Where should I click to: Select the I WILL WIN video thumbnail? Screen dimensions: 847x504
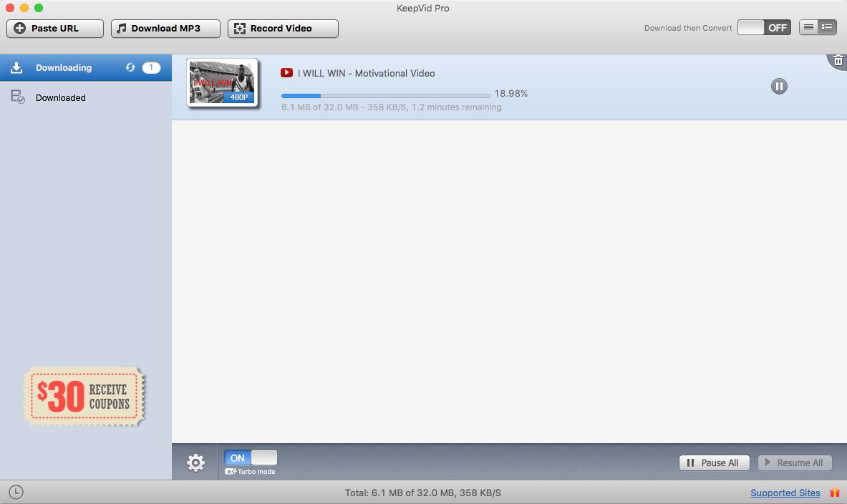click(222, 82)
